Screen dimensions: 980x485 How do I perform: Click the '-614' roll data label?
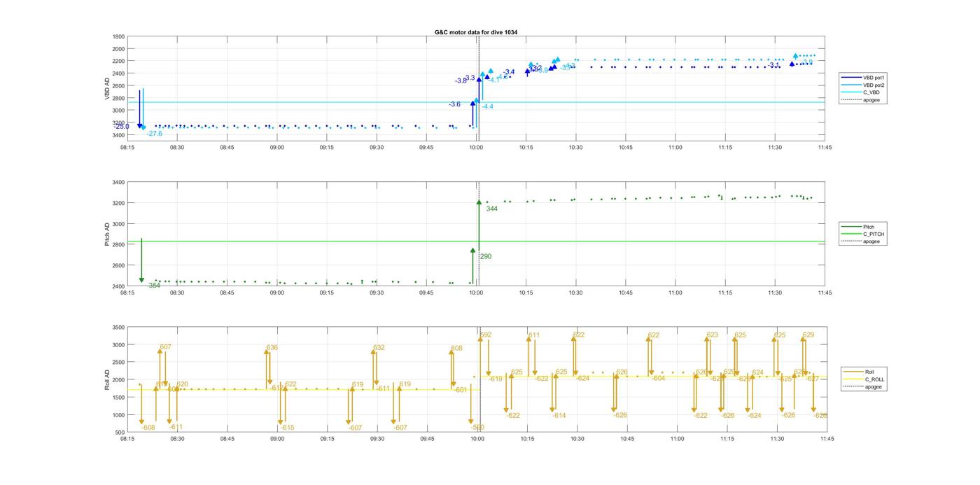559,416
